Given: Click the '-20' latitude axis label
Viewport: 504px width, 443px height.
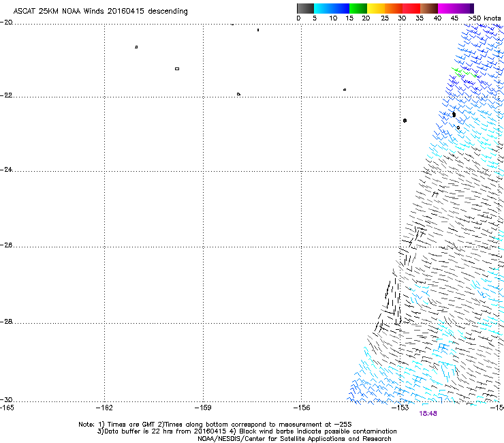Looking at the screenshot, I should point(6,22).
